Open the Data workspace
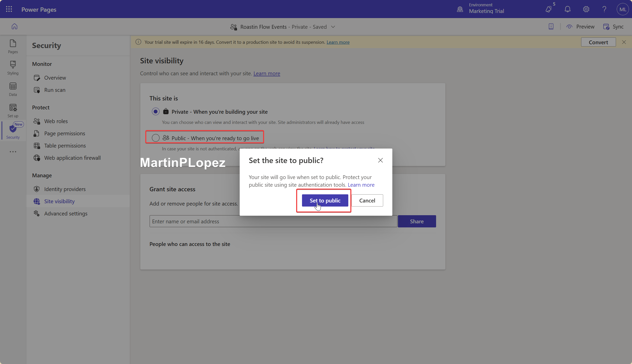 (x=13, y=89)
